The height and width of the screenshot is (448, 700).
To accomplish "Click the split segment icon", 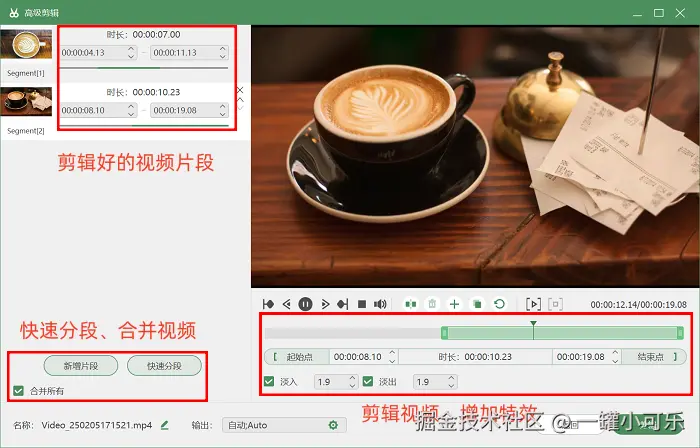I will click(411, 304).
